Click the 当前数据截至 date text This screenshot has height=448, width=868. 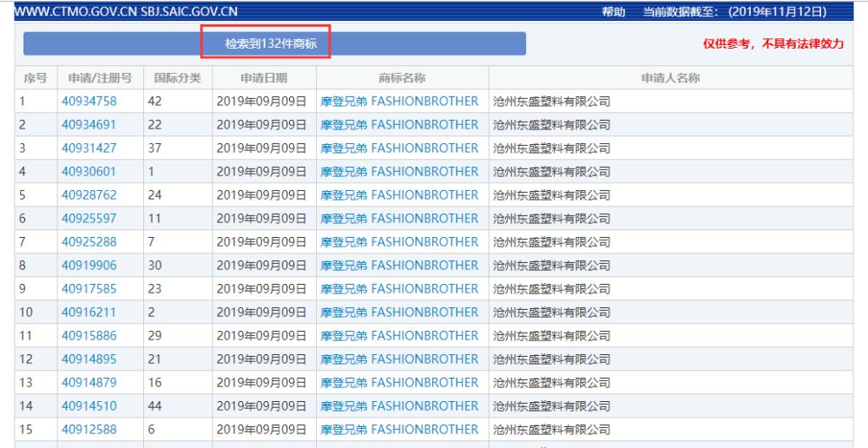(734, 11)
